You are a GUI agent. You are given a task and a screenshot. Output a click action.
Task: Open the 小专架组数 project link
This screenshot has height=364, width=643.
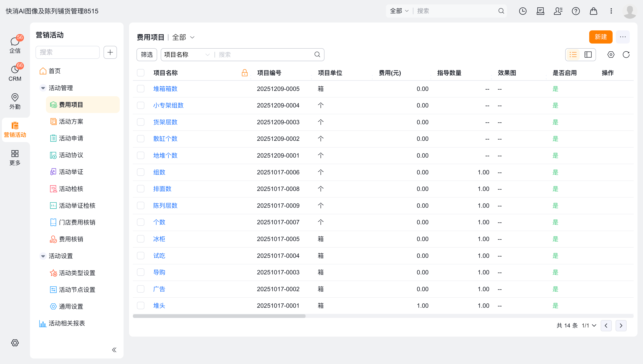[x=168, y=105]
